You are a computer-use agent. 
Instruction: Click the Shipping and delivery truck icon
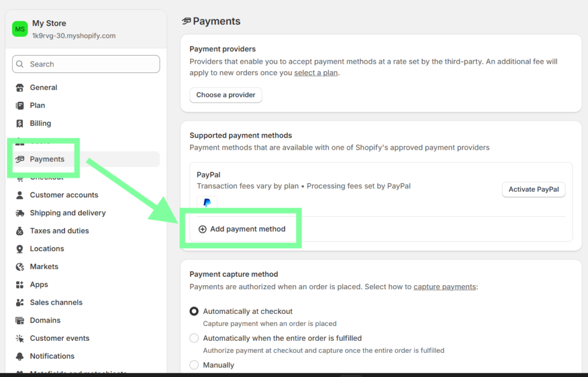pos(20,213)
